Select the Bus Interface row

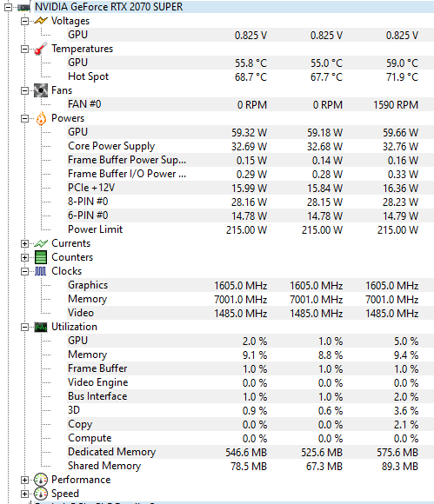250,396
